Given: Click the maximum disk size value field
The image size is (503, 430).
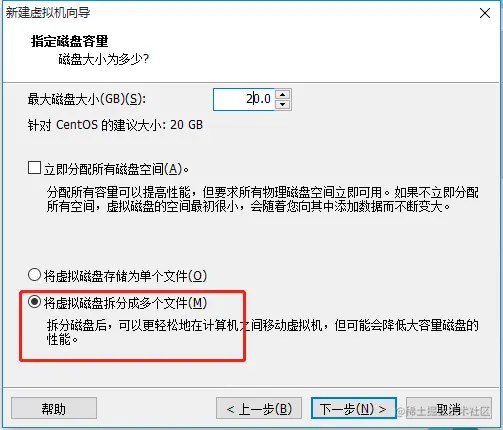Looking at the screenshot, I should click(244, 99).
